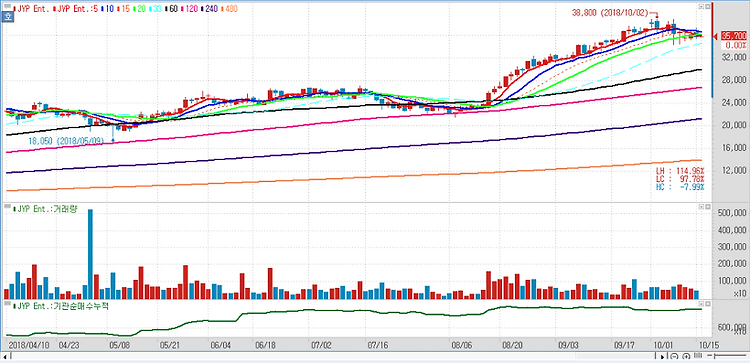Zoom out the chart with minus magnifier

coord(674,356)
